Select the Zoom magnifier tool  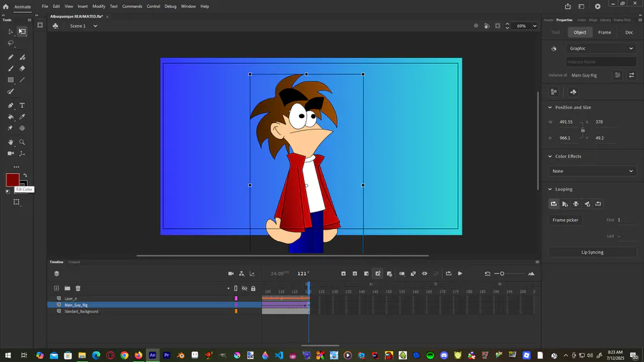coord(22,142)
